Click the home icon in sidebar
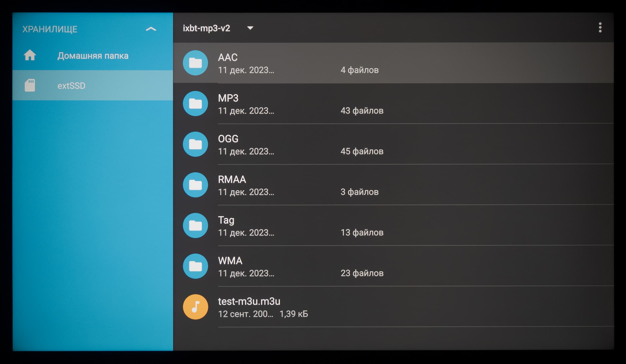 (x=30, y=55)
